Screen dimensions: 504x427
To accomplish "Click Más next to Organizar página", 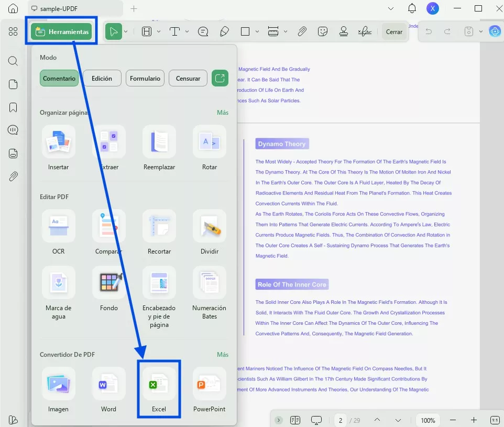I will point(223,113).
